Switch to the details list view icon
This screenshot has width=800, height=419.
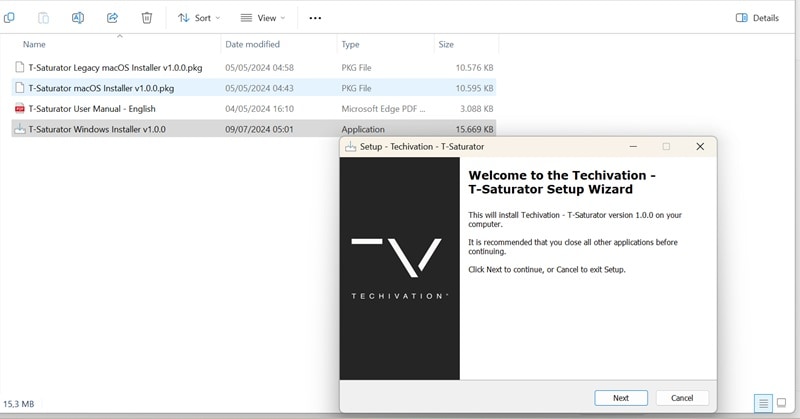[x=763, y=403]
